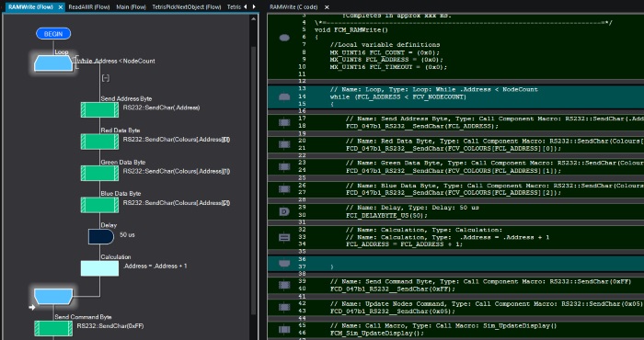Click the macro icon beside code line 23
The width and height of the screenshot is (644, 340).
click(284, 167)
